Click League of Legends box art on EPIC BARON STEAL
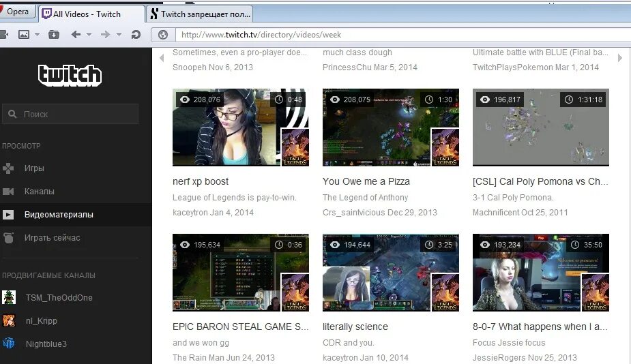Image resolution: width=631 pixels, height=364 pixels. [x=295, y=292]
